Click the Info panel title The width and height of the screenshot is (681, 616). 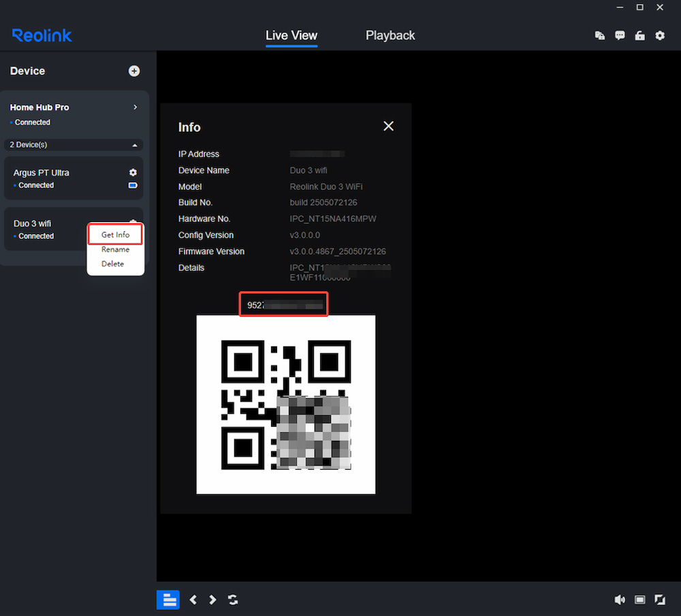(x=189, y=127)
